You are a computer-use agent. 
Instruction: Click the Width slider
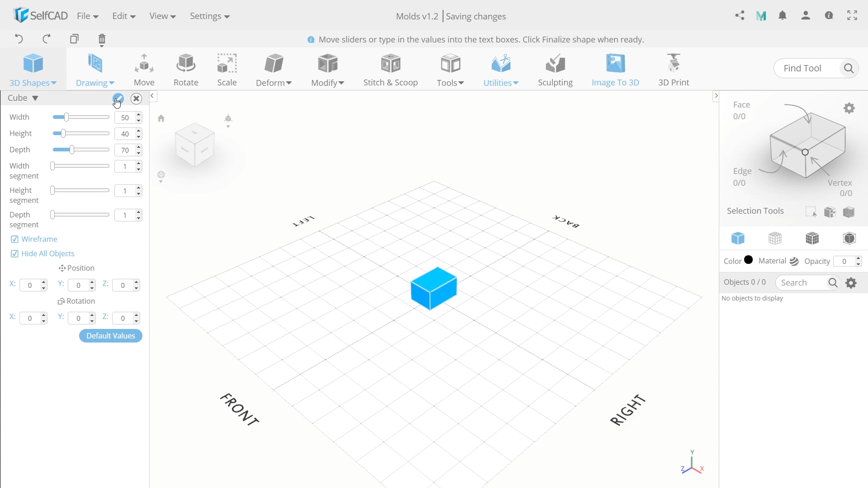pos(81,117)
